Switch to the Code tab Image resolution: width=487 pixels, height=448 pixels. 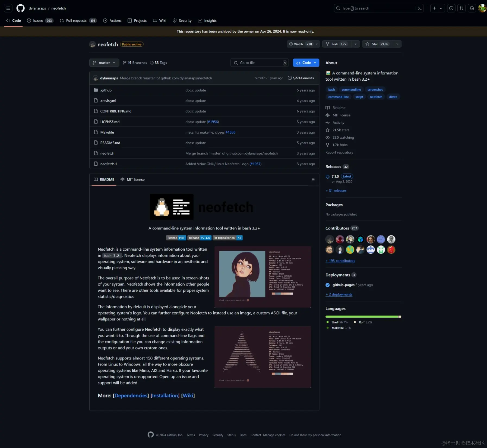pos(14,21)
